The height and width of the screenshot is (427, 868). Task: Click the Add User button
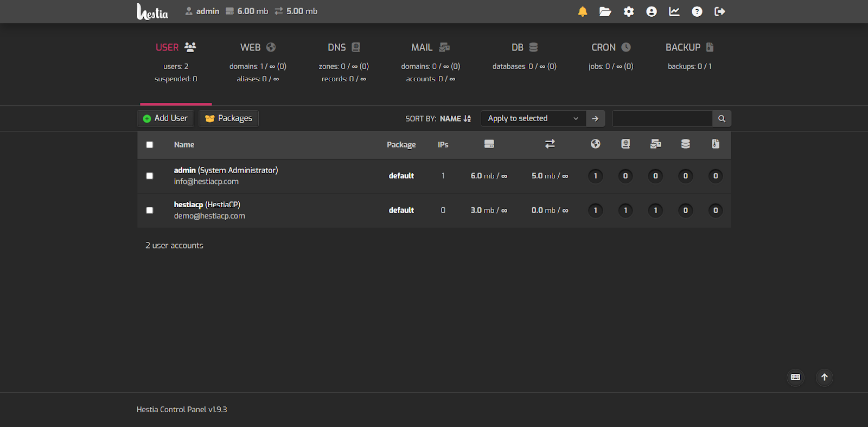[x=165, y=118]
